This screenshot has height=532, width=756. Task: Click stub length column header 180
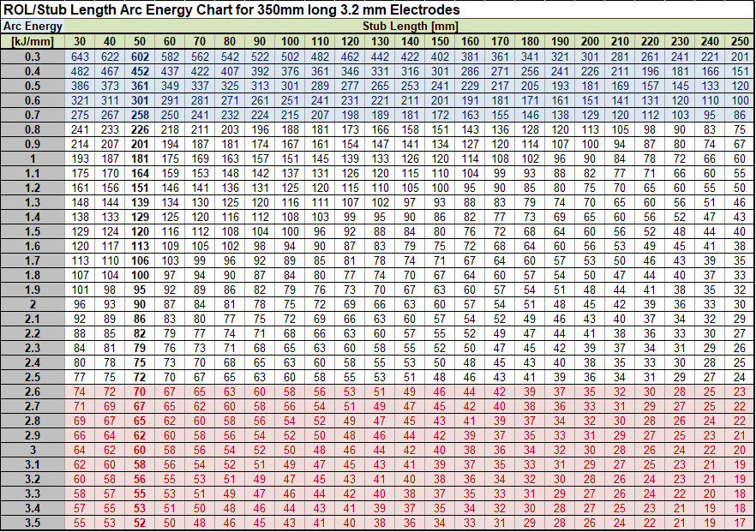point(530,41)
